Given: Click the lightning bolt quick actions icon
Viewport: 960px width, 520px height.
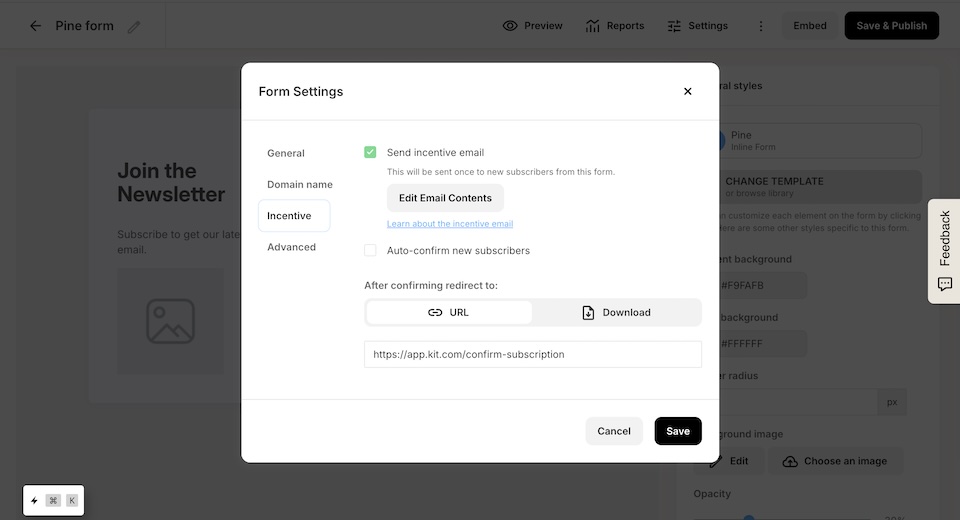Looking at the screenshot, I should (34, 500).
